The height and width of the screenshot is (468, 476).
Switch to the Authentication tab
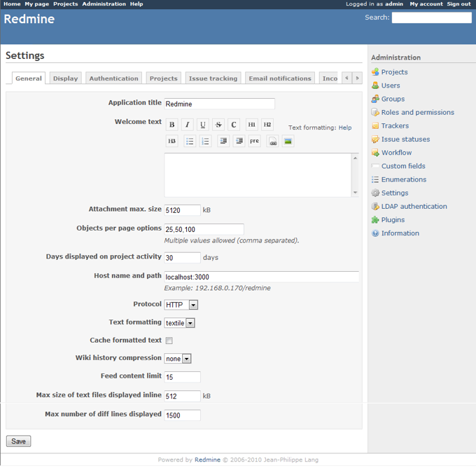pos(114,78)
